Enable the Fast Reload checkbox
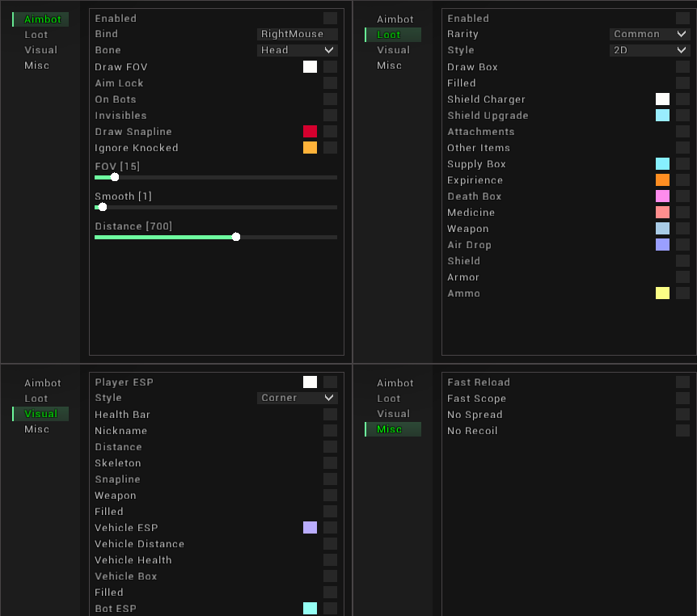 682,382
